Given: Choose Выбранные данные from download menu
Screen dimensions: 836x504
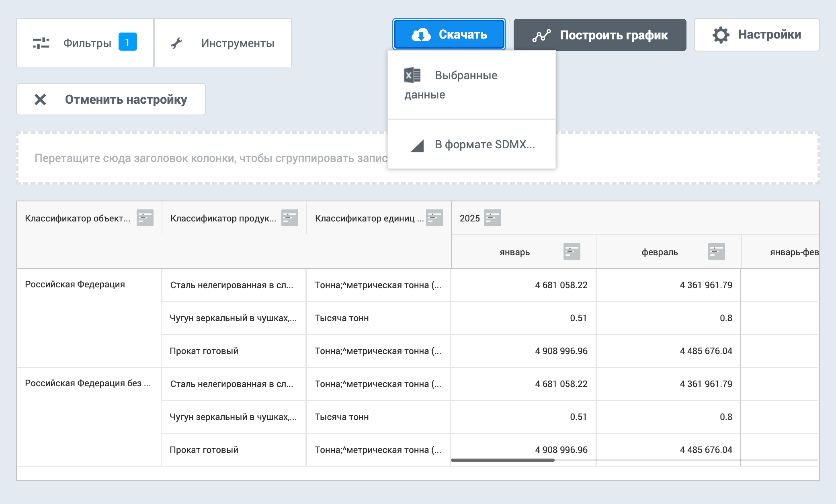Looking at the screenshot, I should (465, 84).
